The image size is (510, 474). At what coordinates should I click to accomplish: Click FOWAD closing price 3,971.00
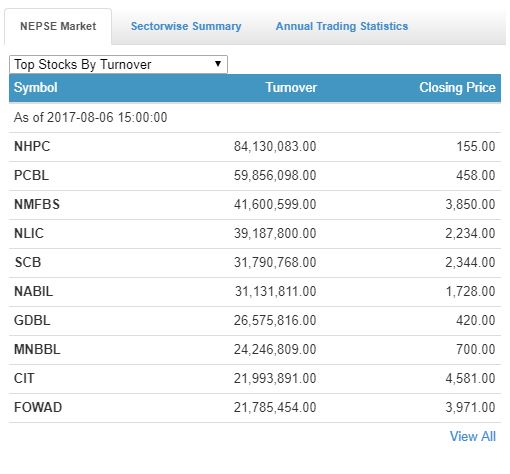(x=470, y=407)
